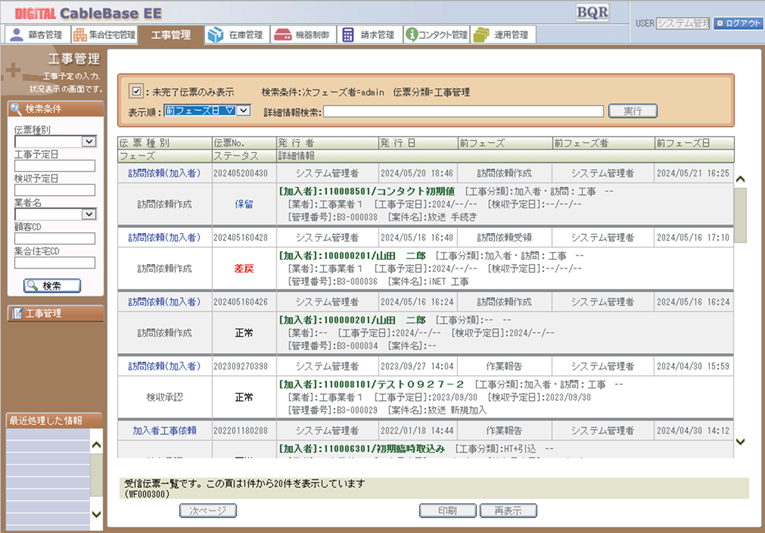Click the コンタクト管理 info icon
The width and height of the screenshot is (765, 533).
(x=412, y=35)
